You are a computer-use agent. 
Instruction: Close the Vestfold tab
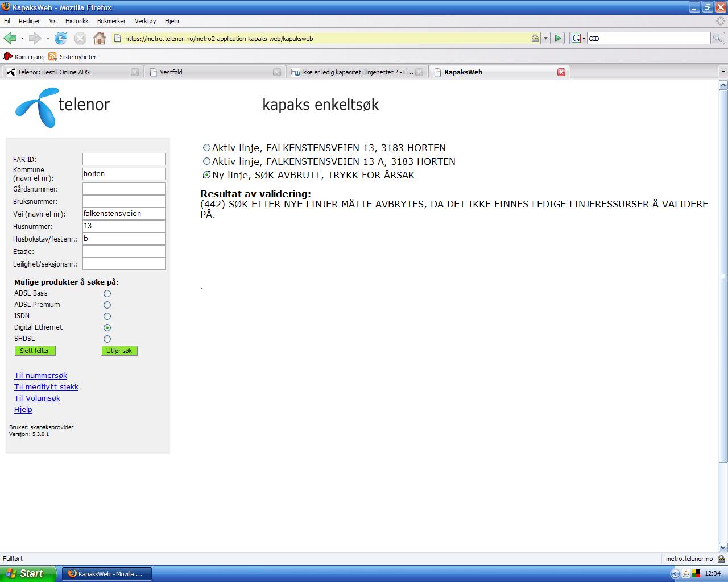tap(277, 72)
